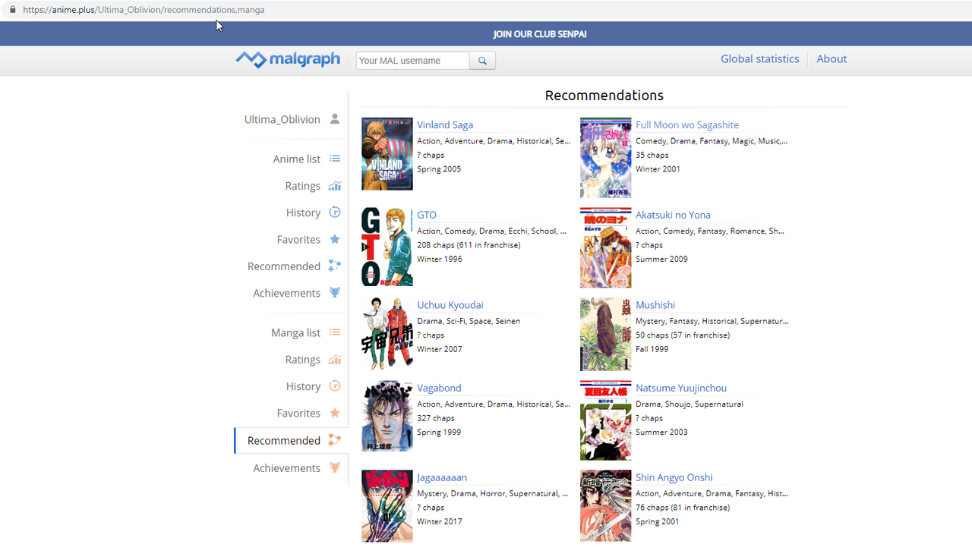Click the orange Manga list icon

335,333
